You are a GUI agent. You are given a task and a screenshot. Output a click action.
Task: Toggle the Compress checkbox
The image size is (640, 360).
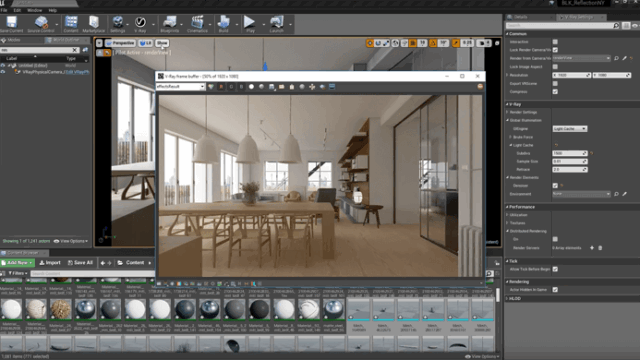pos(555,91)
